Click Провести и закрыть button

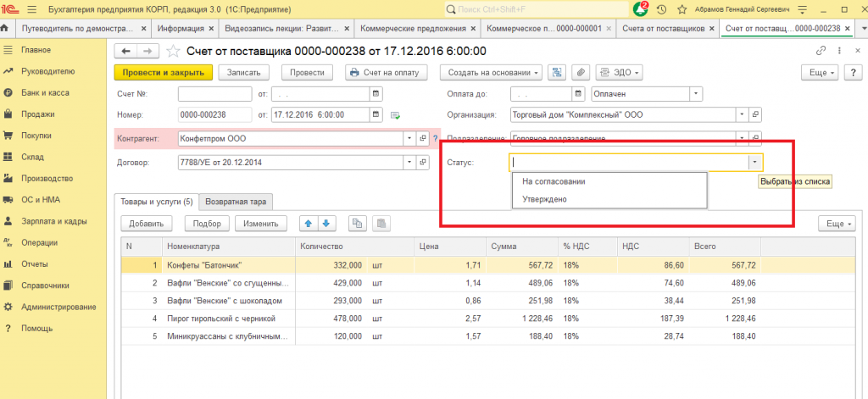[x=164, y=73]
